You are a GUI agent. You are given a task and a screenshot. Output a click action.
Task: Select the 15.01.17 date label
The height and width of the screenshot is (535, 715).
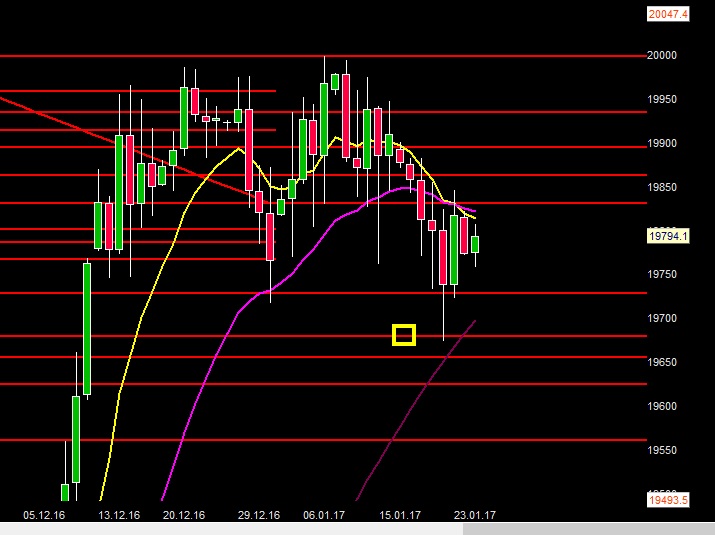(x=400, y=515)
